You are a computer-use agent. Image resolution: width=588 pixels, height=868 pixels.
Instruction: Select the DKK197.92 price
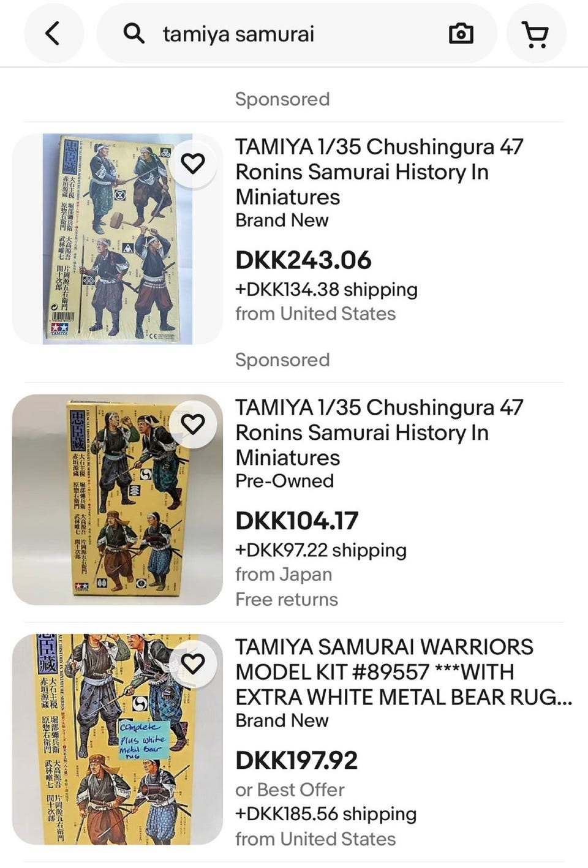tap(296, 761)
